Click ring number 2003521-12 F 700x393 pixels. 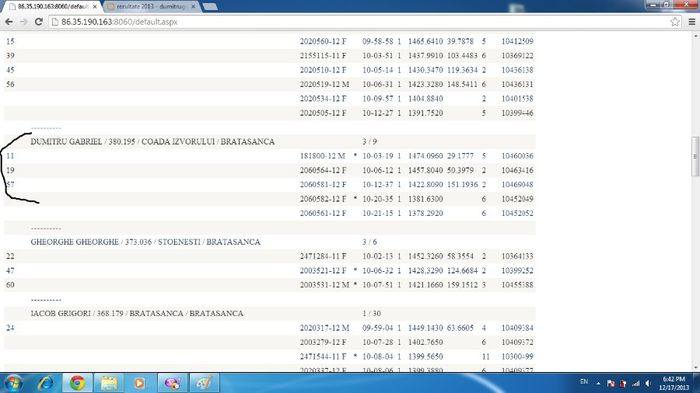[323, 270]
